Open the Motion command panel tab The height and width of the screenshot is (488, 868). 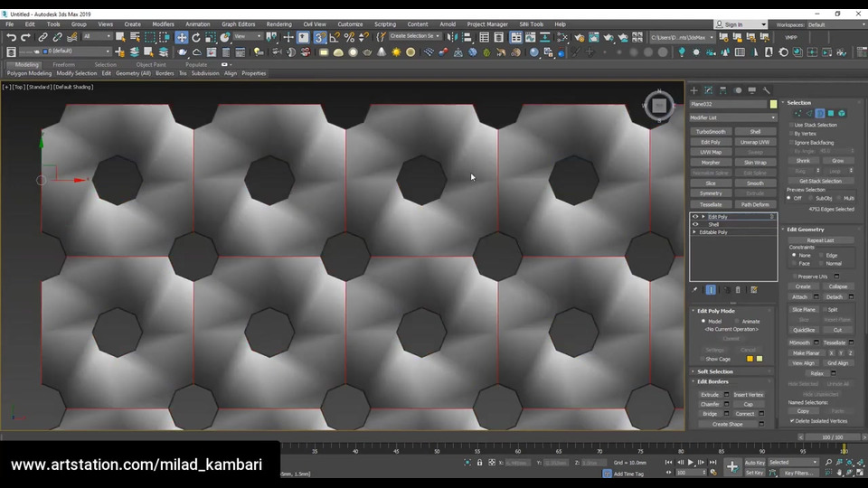[x=738, y=90]
